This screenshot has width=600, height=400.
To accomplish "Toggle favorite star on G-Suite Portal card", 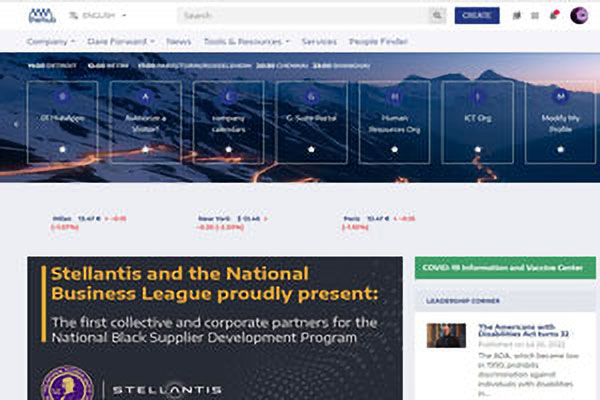I will (x=311, y=149).
